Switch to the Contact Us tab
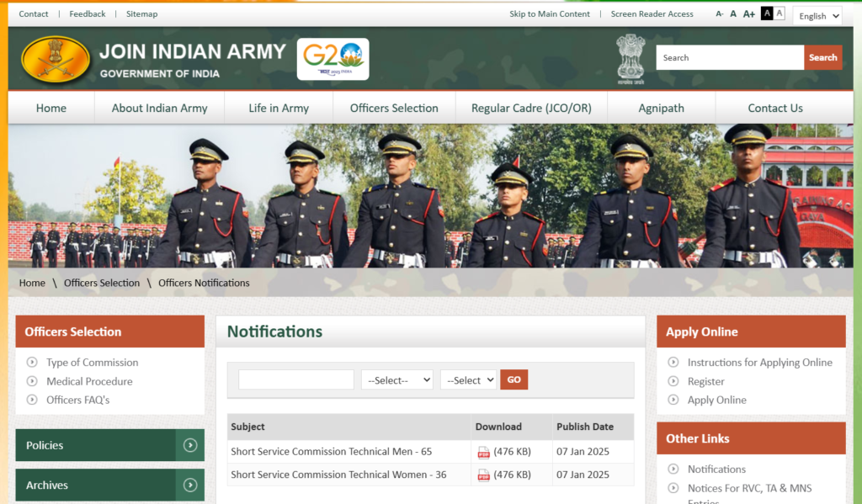The width and height of the screenshot is (862, 504). (x=774, y=108)
